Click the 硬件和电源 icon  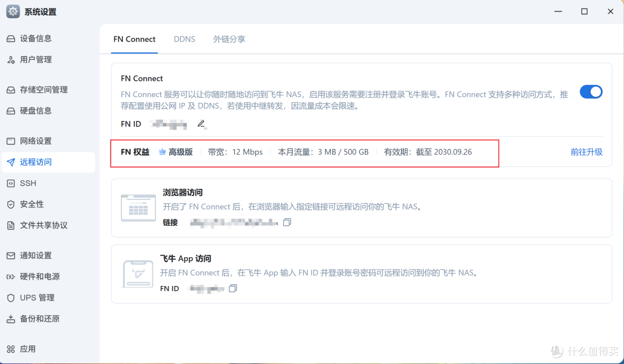pos(11,277)
